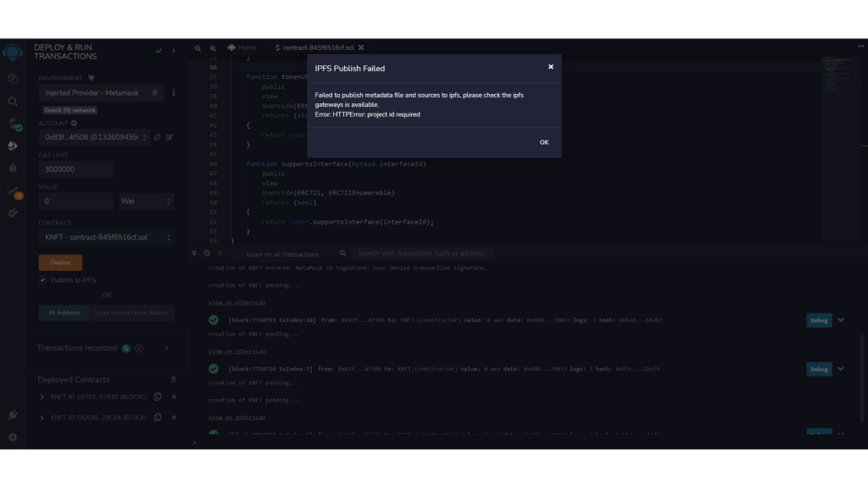Expand the Transactions recorded section
The width and height of the screenshot is (868, 488).
pyautogui.click(x=166, y=348)
